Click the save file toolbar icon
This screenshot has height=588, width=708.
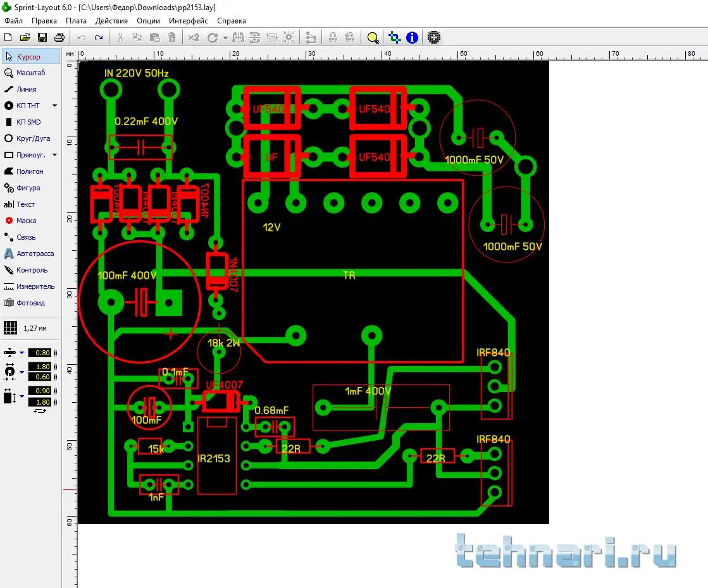42,37
